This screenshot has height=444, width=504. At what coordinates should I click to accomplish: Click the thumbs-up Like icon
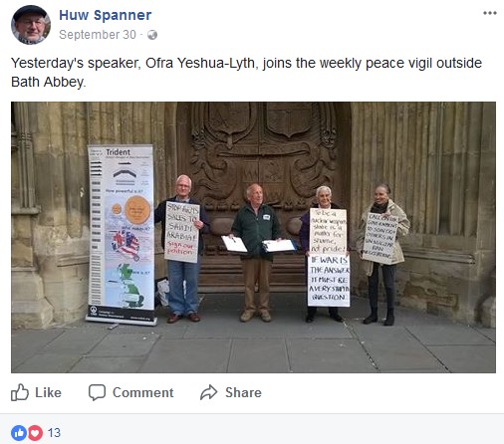(x=20, y=392)
